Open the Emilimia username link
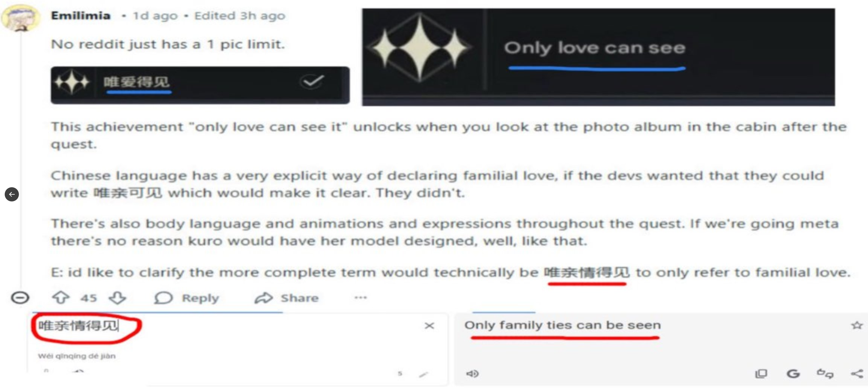 (81, 15)
